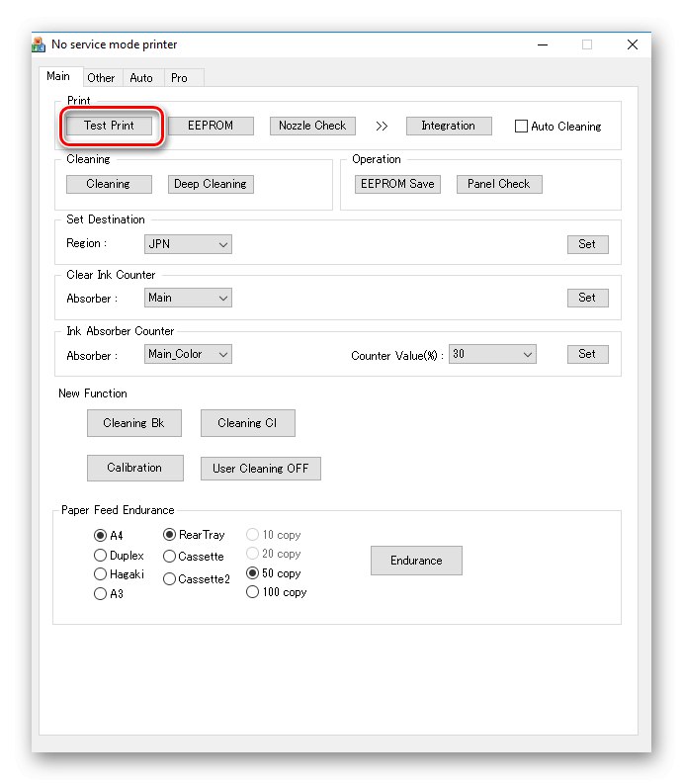Open the Region dropdown showing JPN
The width and height of the screenshot is (683, 784).
click(188, 244)
